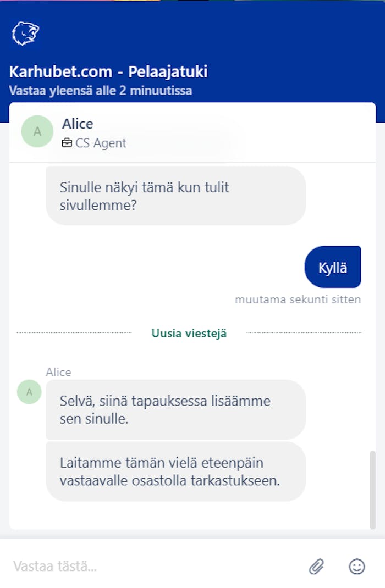This screenshot has height=588, width=385.
Task: Click the 'CS Agent' role label
Action: 101,143
